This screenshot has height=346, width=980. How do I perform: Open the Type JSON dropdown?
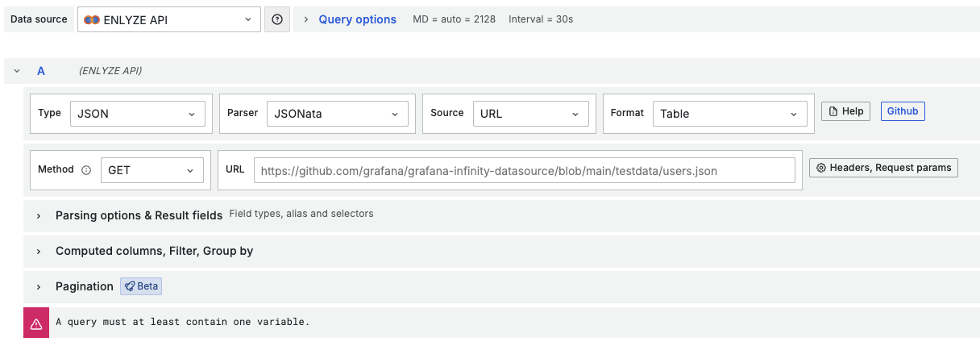pyautogui.click(x=136, y=114)
